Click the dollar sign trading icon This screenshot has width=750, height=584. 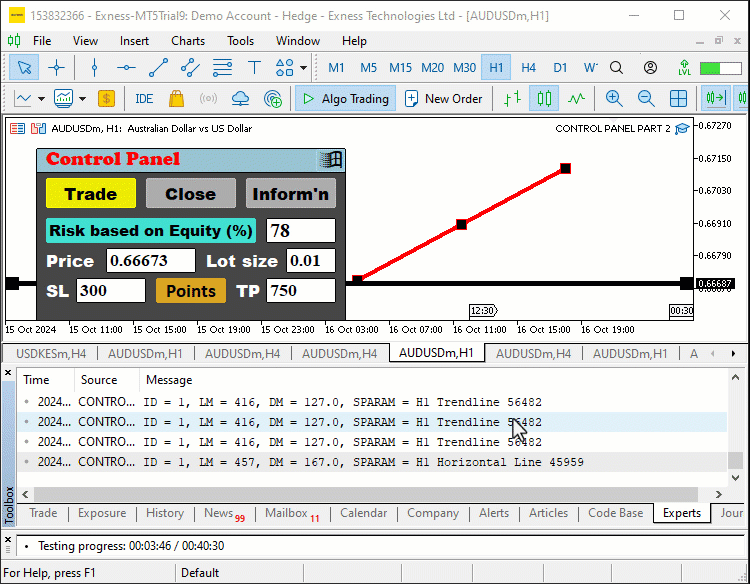(106, 99)
